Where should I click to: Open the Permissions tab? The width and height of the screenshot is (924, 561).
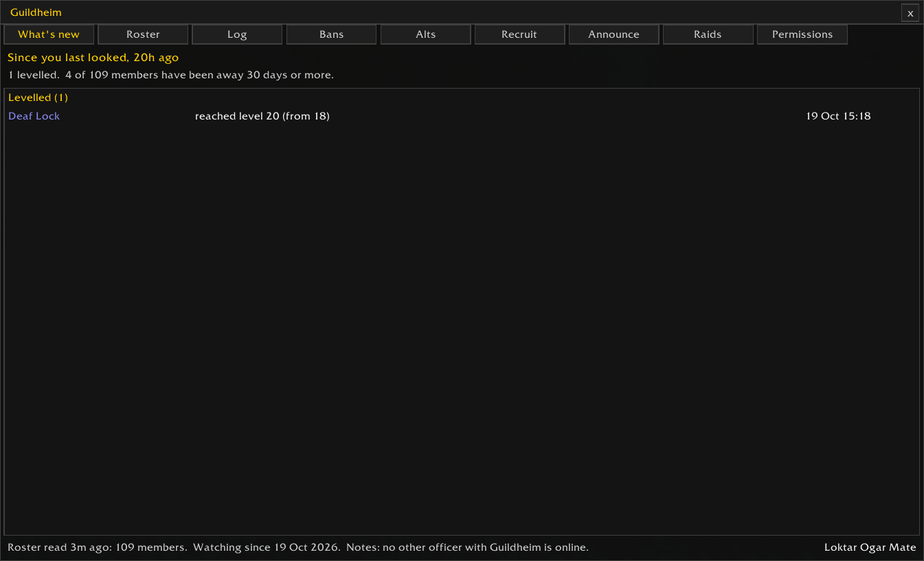coord(802,34)
